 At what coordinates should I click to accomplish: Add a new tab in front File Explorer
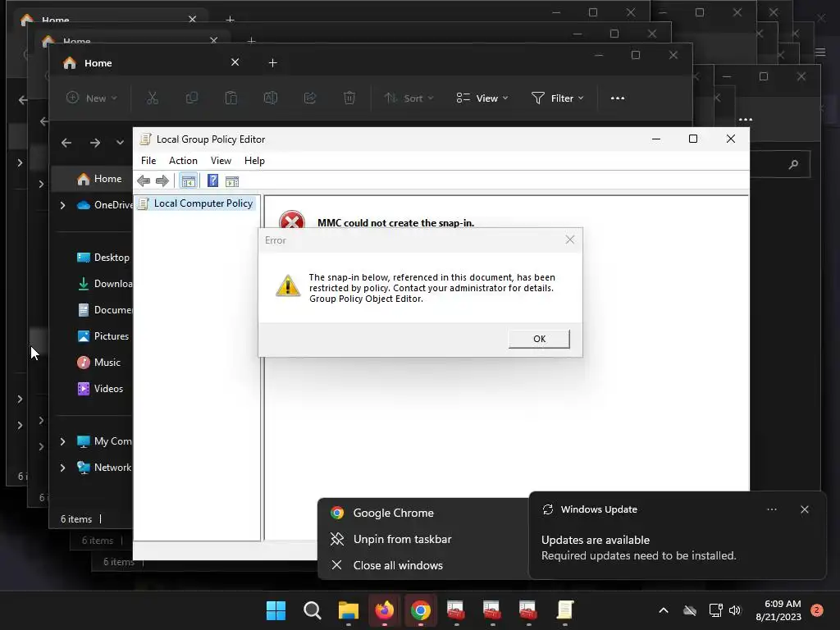[272, 63]
